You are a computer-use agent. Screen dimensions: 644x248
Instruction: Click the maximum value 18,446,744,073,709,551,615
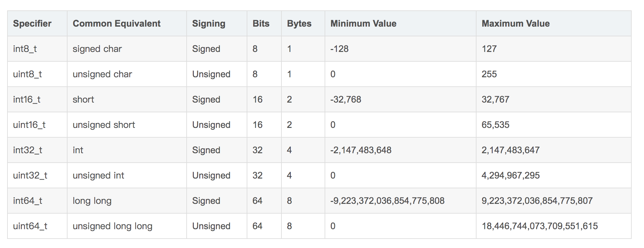pyautogui.click(x=539, y=226)
